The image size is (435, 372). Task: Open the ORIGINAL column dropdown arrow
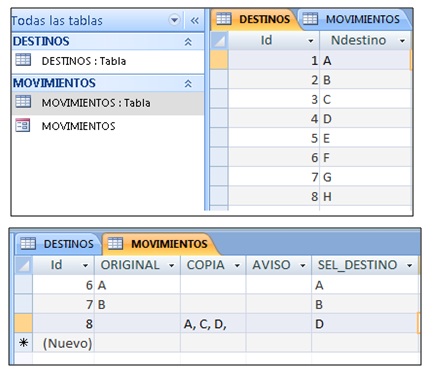point(172,266)
